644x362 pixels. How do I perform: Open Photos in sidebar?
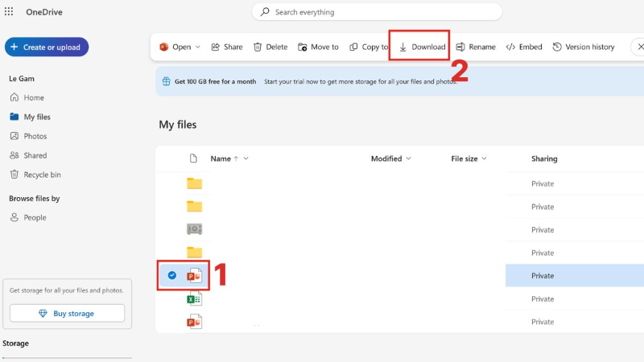coord(28,136)
